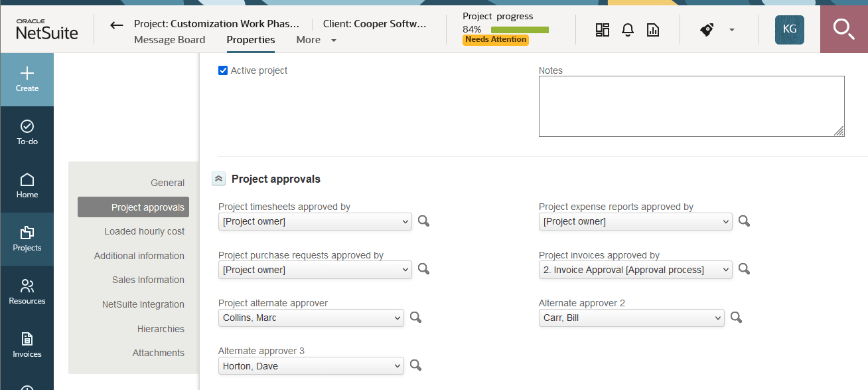
Task: Search lookup for Project timesheets approver
Action: 423,221
